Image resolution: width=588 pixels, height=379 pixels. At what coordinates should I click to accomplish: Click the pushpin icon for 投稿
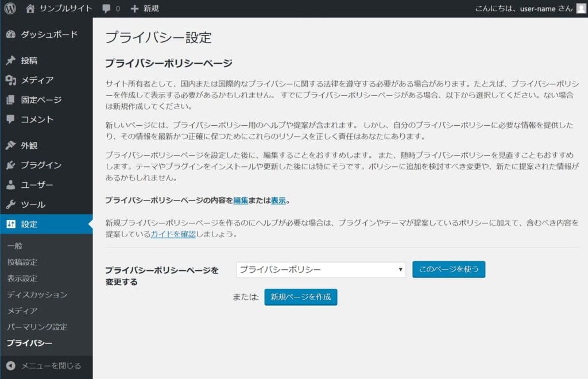click(x=10, y=61)
